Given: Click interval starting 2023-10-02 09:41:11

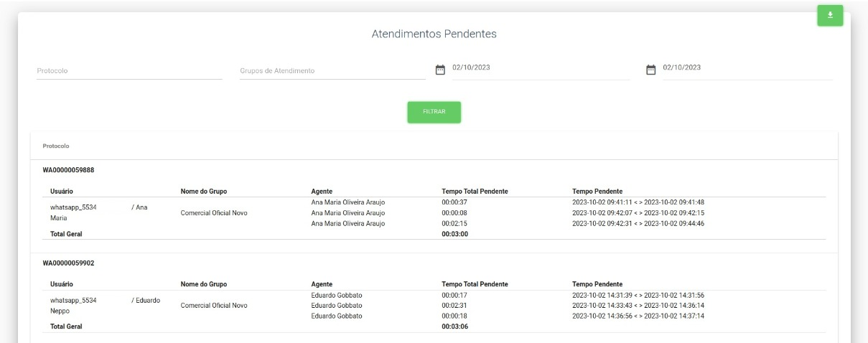Looking at the screenshot, I should [x=638, y=202].
